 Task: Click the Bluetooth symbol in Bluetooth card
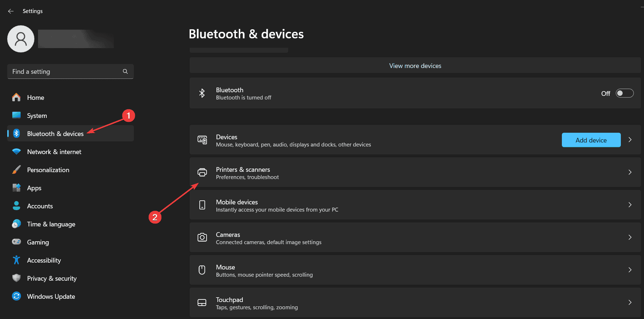coord(202,93)
